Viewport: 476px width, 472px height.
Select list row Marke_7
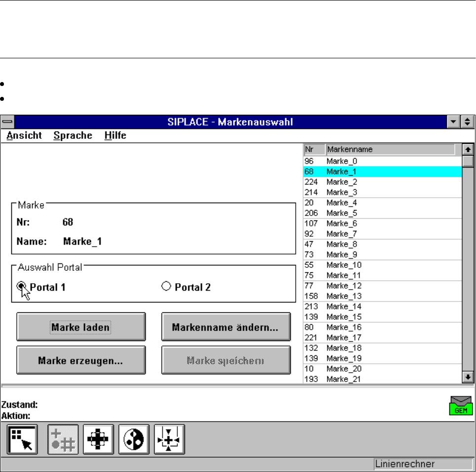click(x=383, y=234)
